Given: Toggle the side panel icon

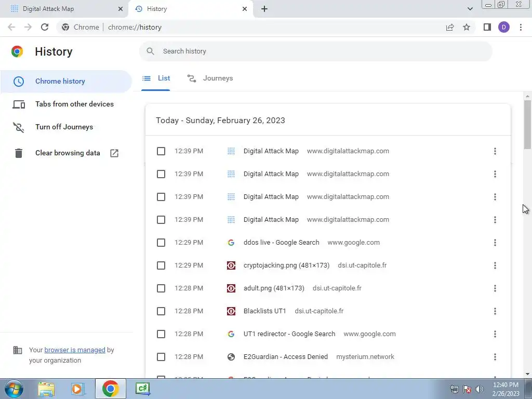Looking at the screenshot, I should pos(487,27).
